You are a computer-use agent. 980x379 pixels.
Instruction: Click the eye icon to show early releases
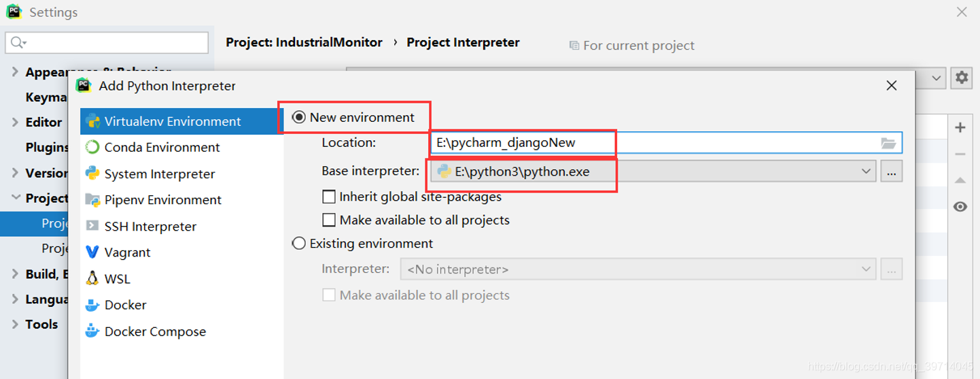960,207
